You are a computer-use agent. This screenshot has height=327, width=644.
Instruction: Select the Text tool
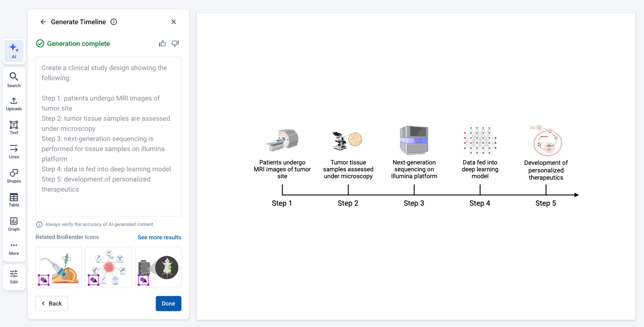(x=14, y=128)
